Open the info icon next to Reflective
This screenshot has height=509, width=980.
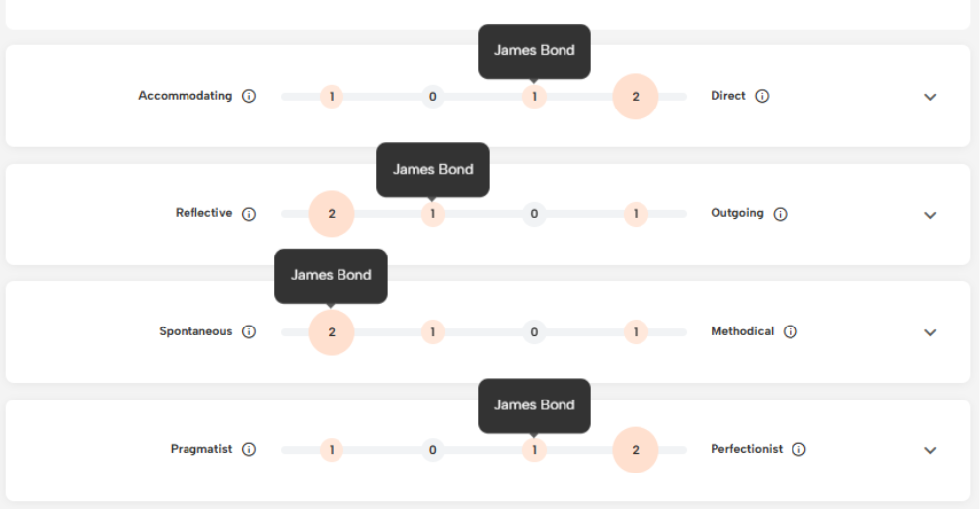pyautogui.click(x=249, y=214)
